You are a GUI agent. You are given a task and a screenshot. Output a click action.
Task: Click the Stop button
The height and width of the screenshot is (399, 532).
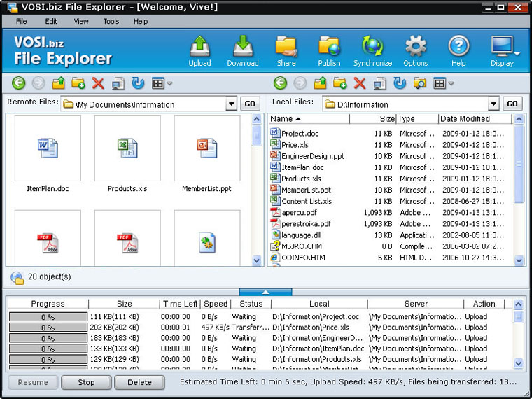pos(86,382)
